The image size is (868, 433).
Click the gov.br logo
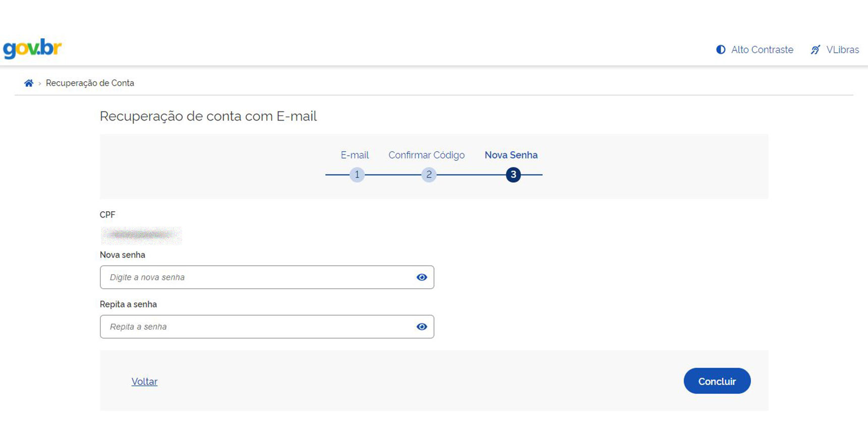(32, 49)
